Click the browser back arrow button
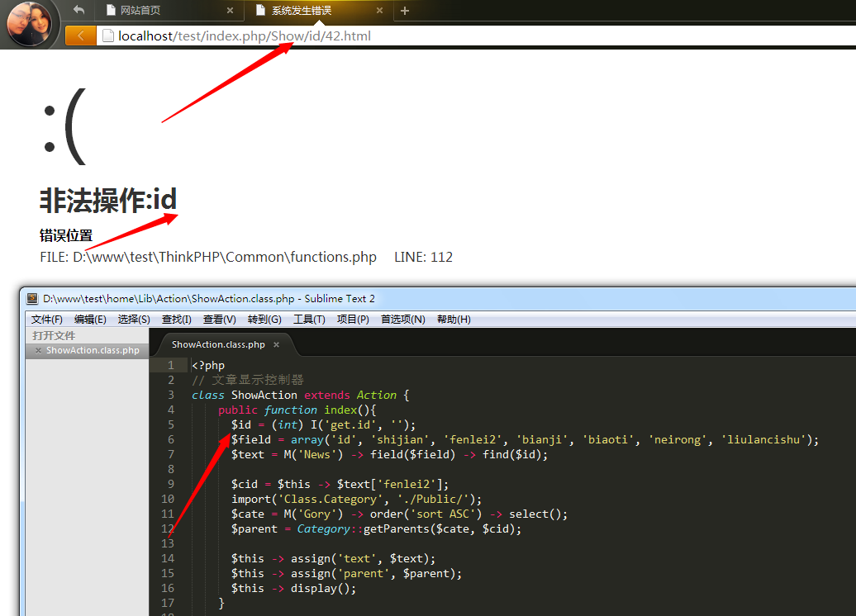The image size is (856, 616). click(x=80, y=36)
